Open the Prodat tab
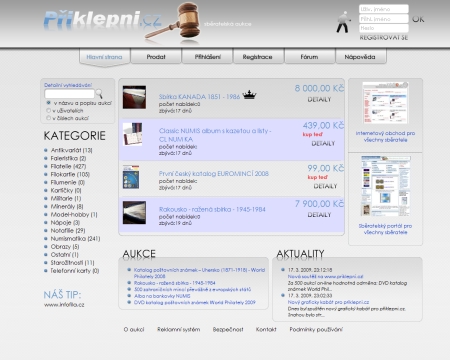Viewport: 450px width, 360px height. (x=156, y=57)
